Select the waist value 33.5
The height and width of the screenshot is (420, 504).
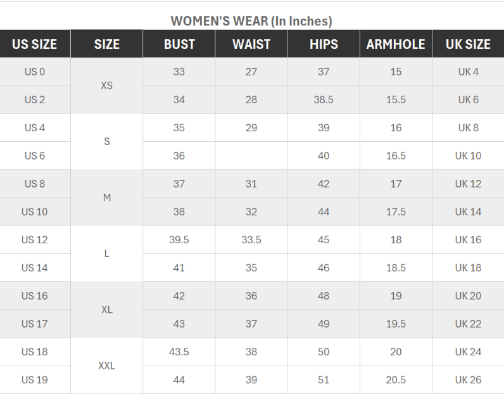[x=251, y=240]
